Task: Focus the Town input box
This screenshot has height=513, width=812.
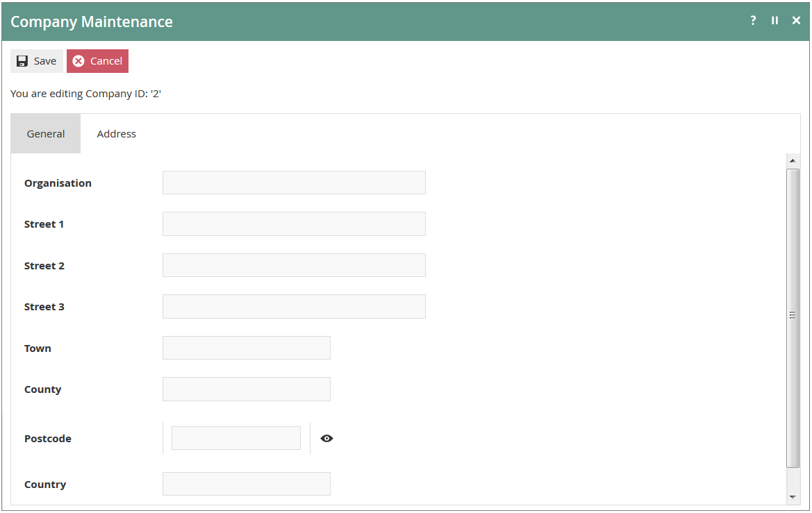Action: tap(247, 348)
